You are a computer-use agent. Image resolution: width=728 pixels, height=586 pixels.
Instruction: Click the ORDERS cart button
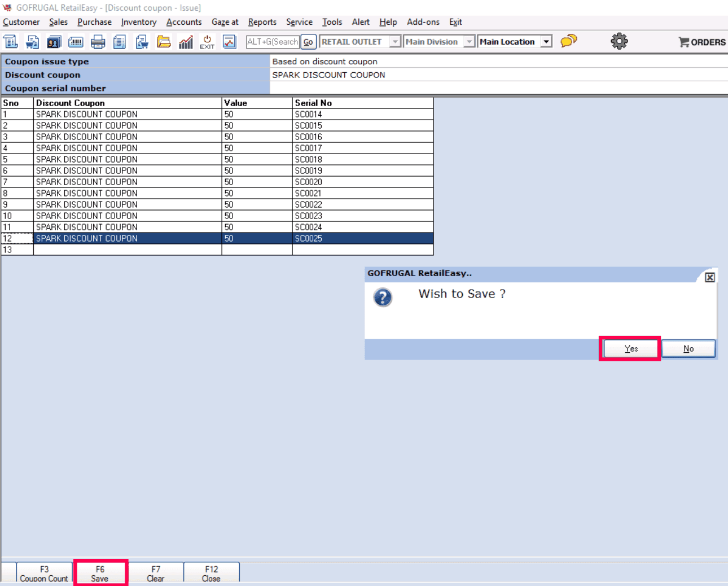(x=702, y=42)
